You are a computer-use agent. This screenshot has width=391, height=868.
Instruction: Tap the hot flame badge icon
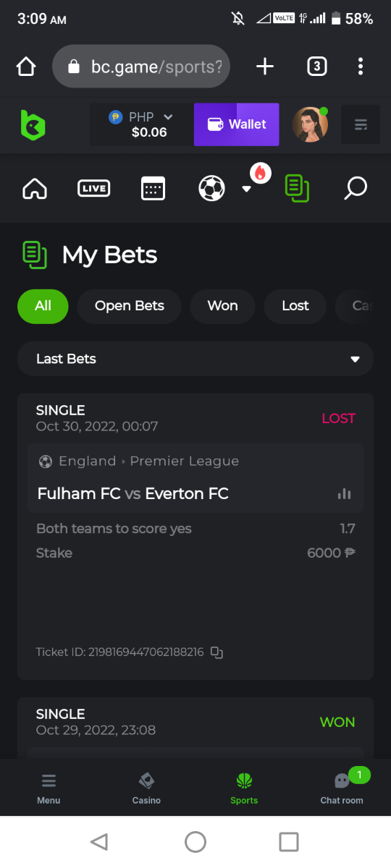coord(261,173)
